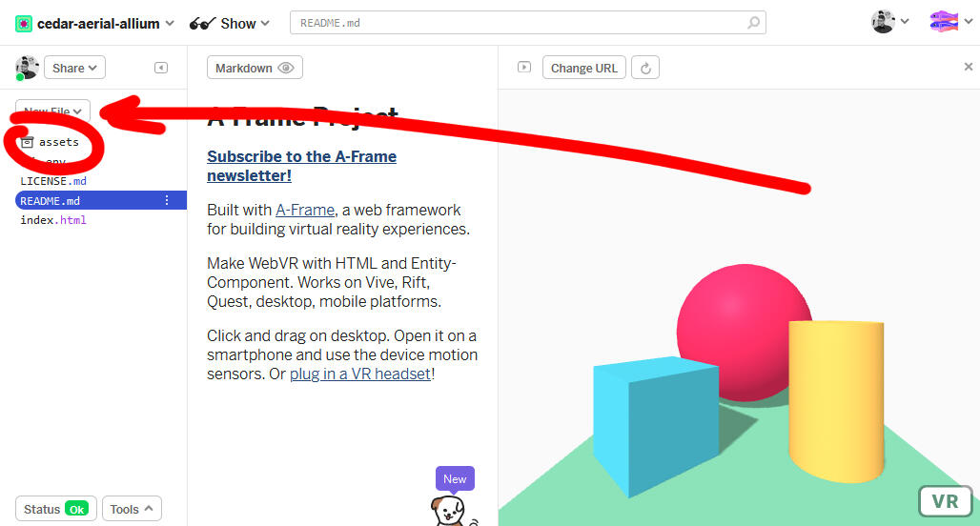
Task: Click the README.md search input field
Action: [x=515, y=23]
